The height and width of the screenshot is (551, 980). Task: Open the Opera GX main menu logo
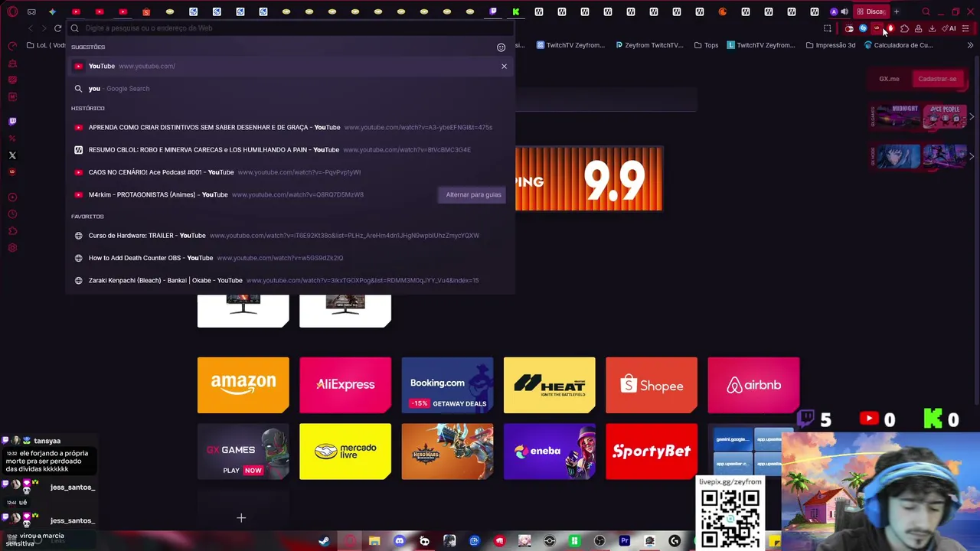[11, 11]
